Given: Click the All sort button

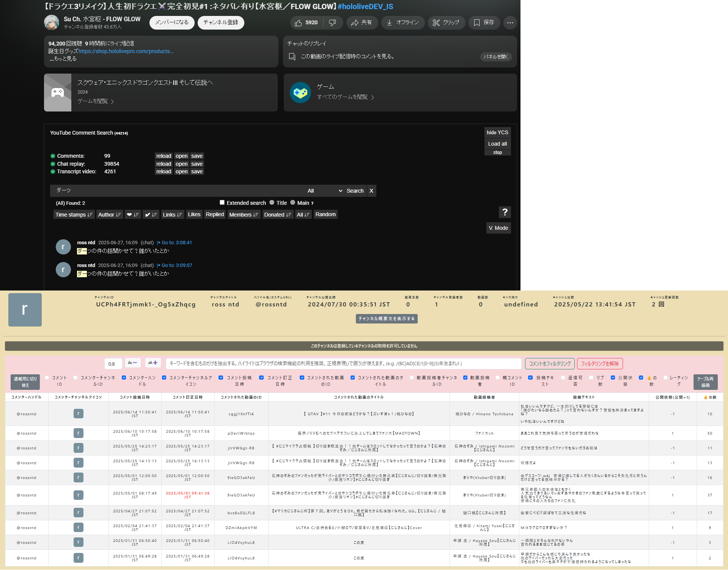Looking at the screenshot, I should [x=303, y=215].
